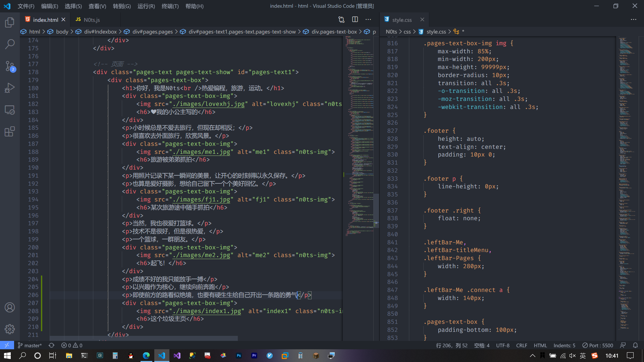Click errors and warnings count in status bar

pos(72,345)
